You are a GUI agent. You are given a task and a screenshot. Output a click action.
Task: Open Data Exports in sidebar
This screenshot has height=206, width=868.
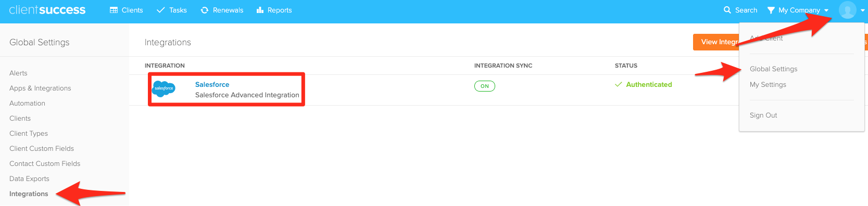29,178
